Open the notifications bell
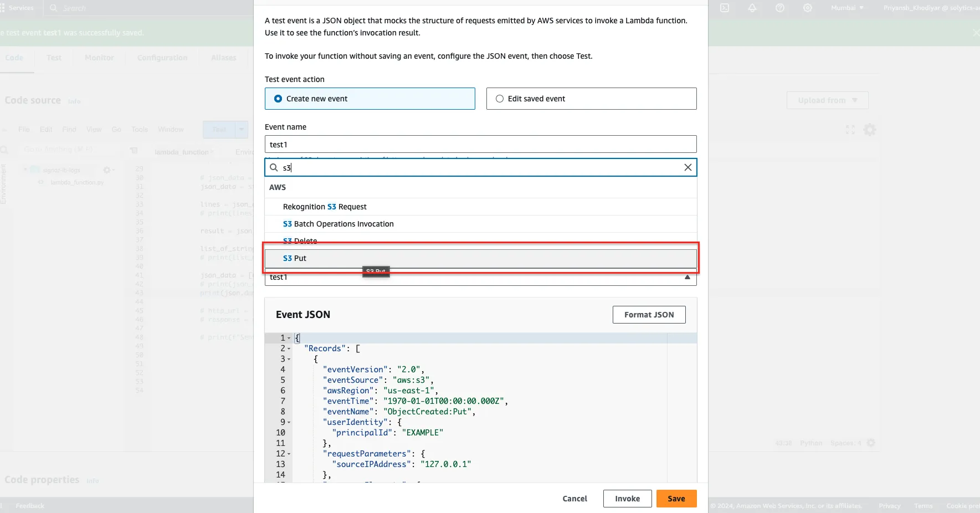 coord(752,8)
